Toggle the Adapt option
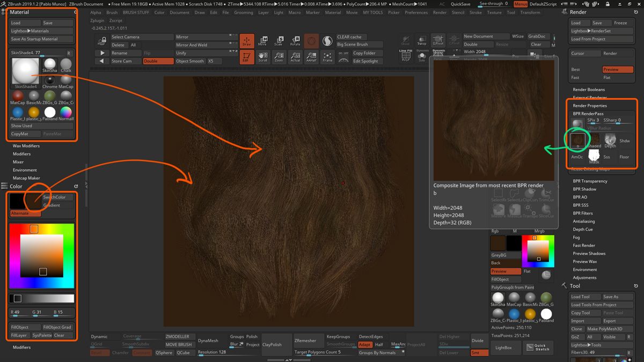 [365, 344]
